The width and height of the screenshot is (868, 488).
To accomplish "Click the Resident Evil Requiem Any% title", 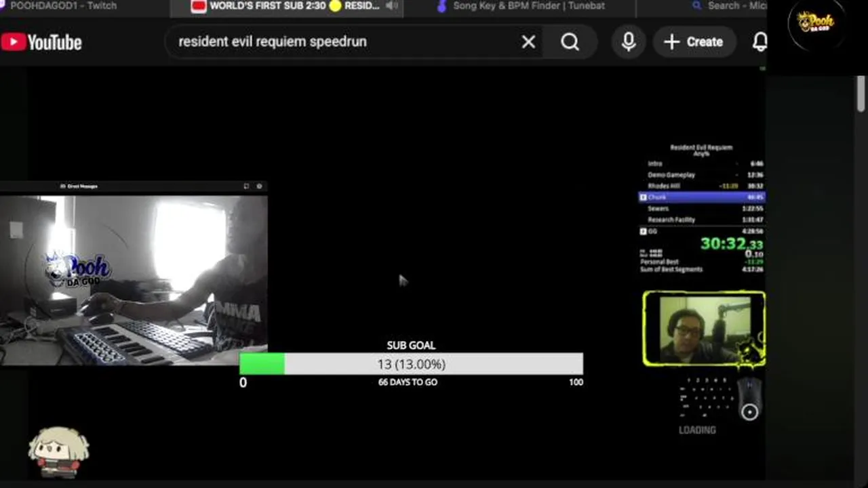I will (x=701, y=150).
